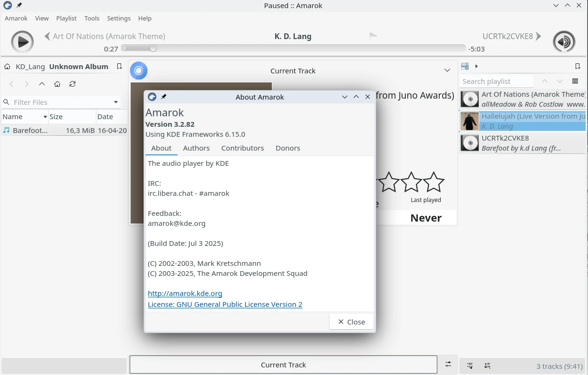Click the Close button in About dialog
The height and width of the screenshot is (375, 588).
coord(351,322)
